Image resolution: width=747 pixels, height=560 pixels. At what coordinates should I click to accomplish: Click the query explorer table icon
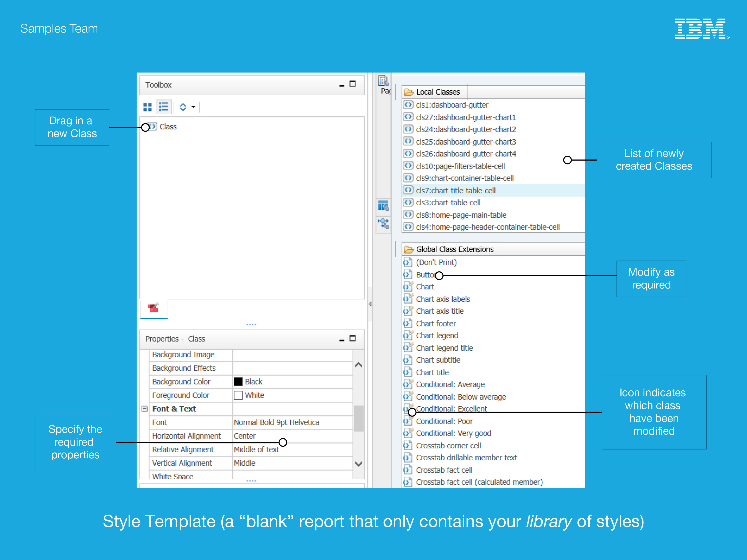tap(383, 206)
